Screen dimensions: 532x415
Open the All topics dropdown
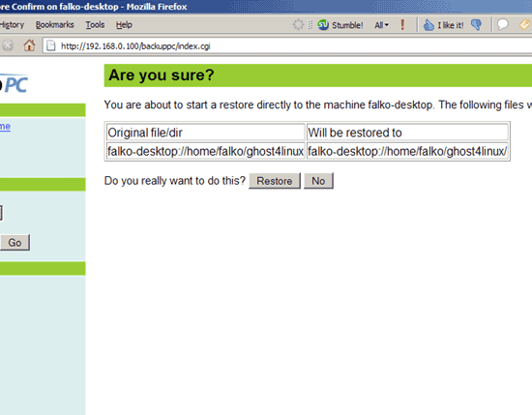point(381,25)
